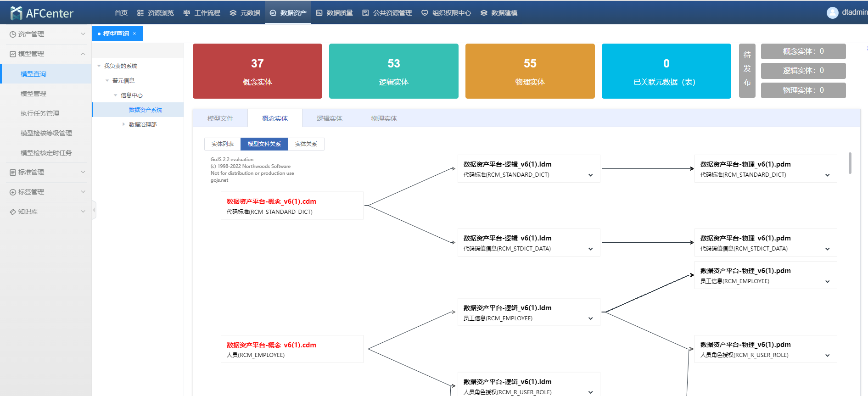This screenshot has width=868, height=396.
Task: Collapse the 信息中心 tree arrow
Action: click(116, 95)
